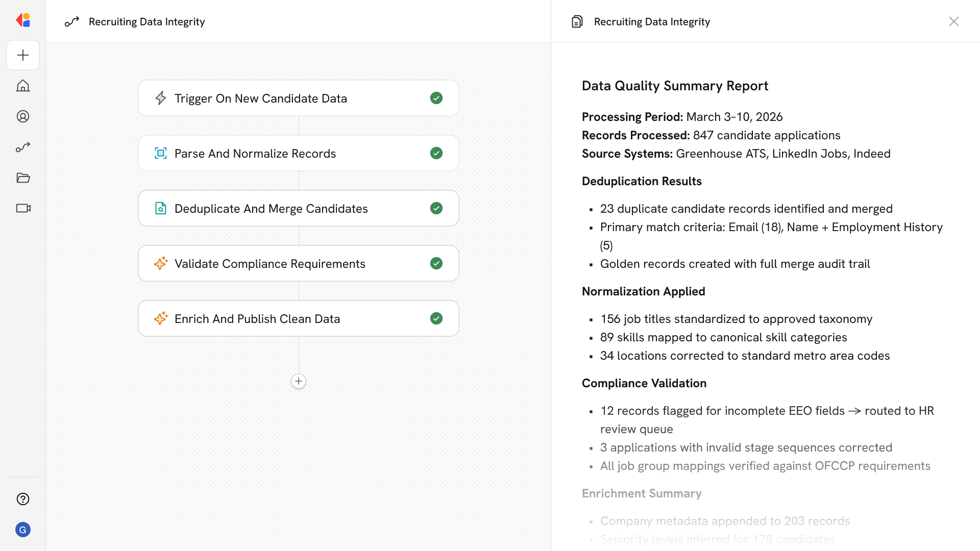Screen dimensions: 980x551
Task: Click the Recruiting Data Integrity workflow title
Action: click(x=146, y=21)
